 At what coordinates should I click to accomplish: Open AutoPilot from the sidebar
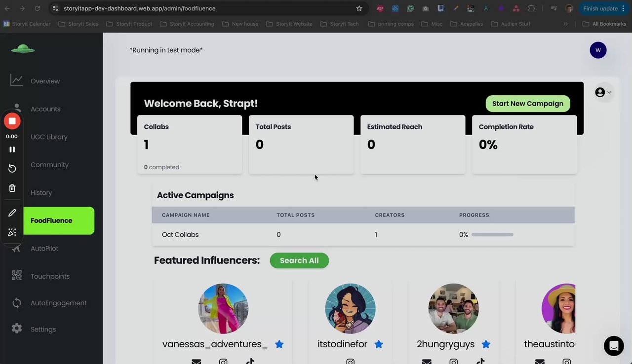(44, 249)
